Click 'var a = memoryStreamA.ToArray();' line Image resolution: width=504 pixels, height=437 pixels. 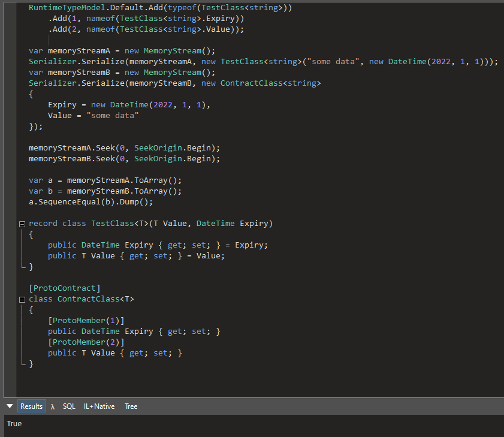click(105, 180)
